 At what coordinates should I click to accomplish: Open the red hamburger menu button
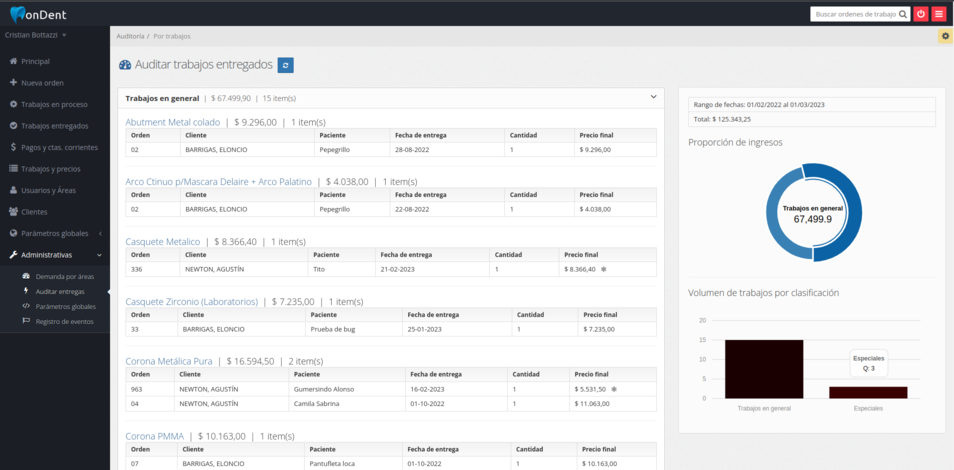click(939, 14)
